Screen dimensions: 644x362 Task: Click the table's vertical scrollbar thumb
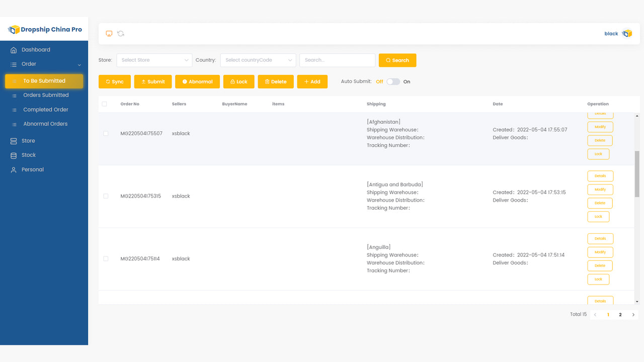(x=637, y=174)
